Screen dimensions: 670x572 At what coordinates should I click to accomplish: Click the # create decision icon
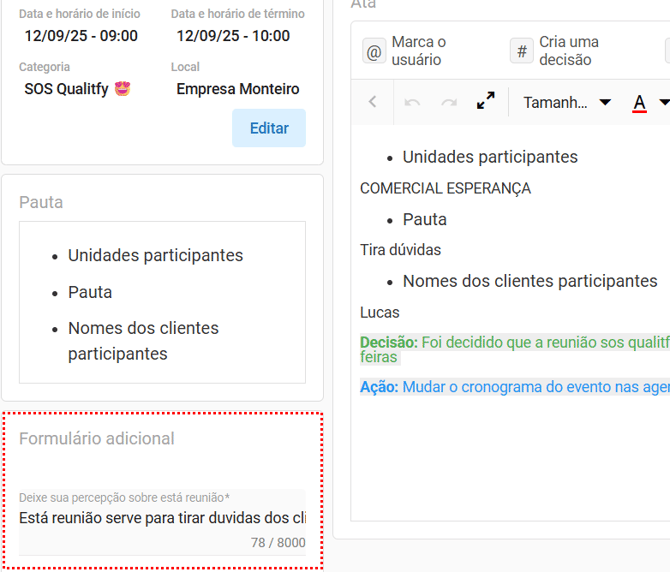(x=521, y=52)
